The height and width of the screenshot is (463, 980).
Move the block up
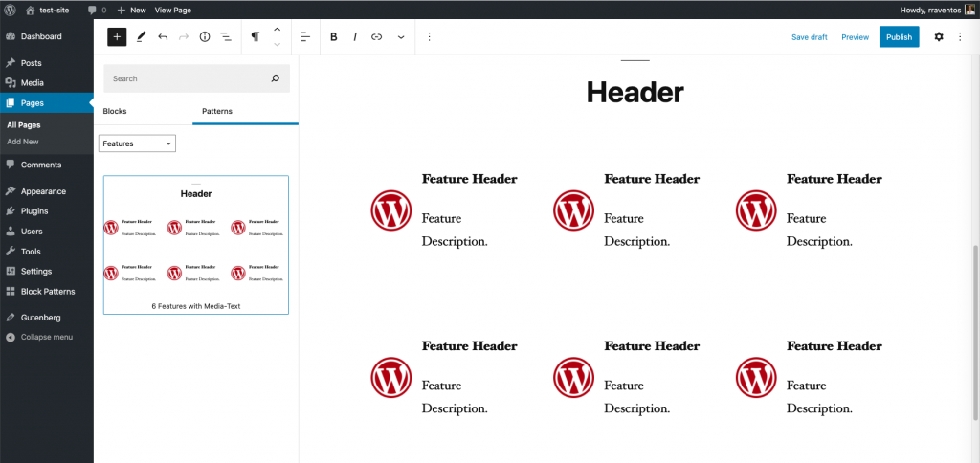(x=277, y=30)
